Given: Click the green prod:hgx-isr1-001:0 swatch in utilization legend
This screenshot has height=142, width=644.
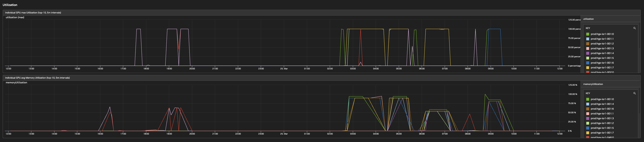Looking at the screenshot, I should (x=587, y=34).
